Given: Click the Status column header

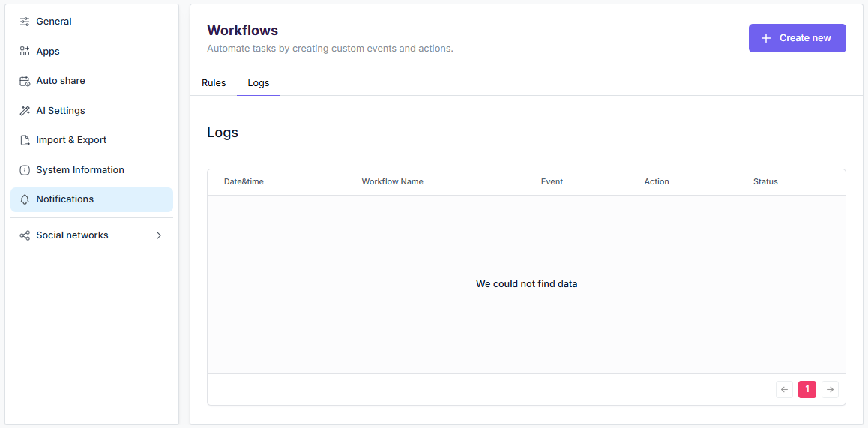Looking at the screenshot, I should point(765,181).
